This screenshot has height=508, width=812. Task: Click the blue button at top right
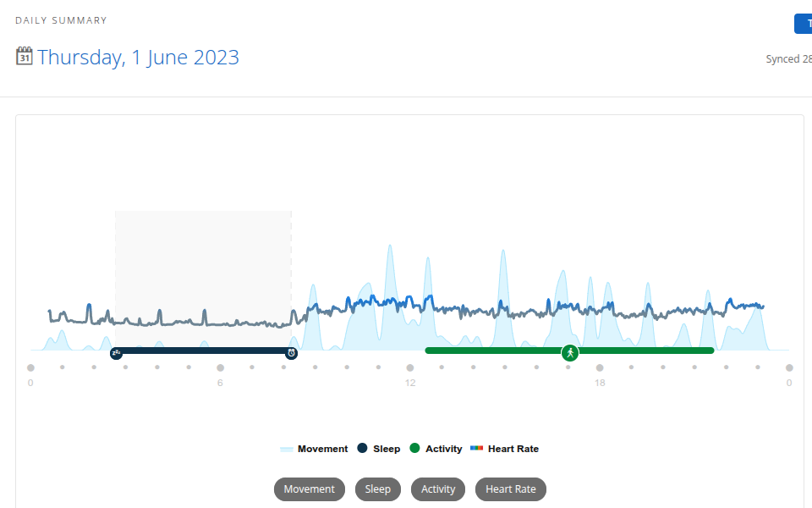pyautogui.click(x=804, y=24)
